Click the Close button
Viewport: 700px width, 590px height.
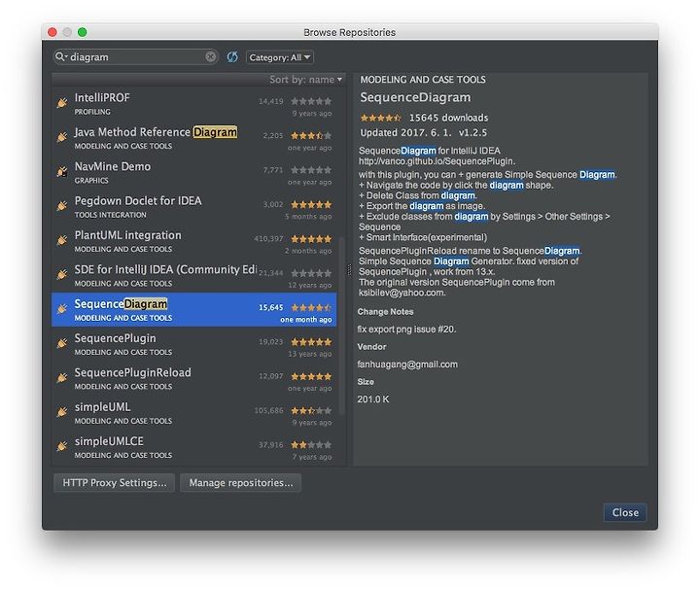click(625, 512)
